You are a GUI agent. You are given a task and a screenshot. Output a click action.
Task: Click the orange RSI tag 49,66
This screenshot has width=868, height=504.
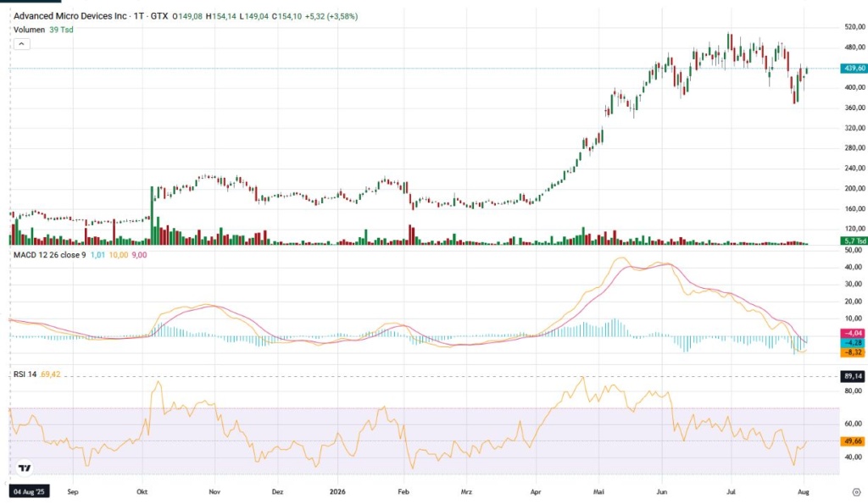853,441
